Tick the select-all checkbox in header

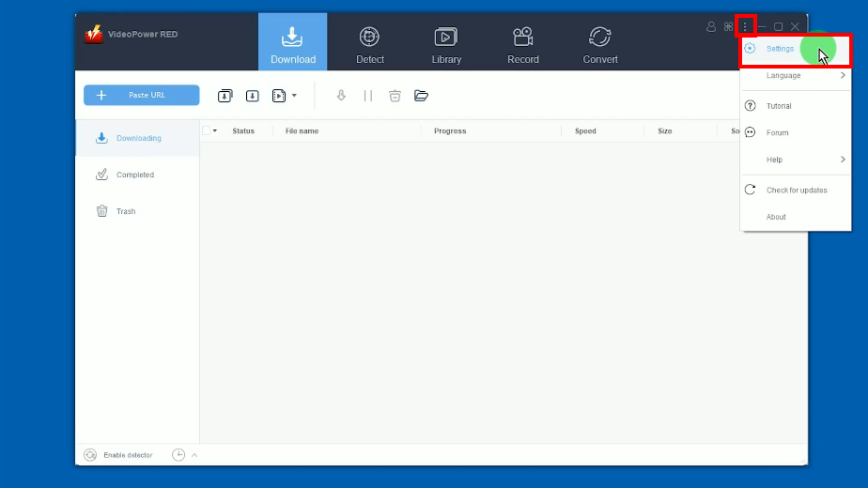[x=207, y=130]
